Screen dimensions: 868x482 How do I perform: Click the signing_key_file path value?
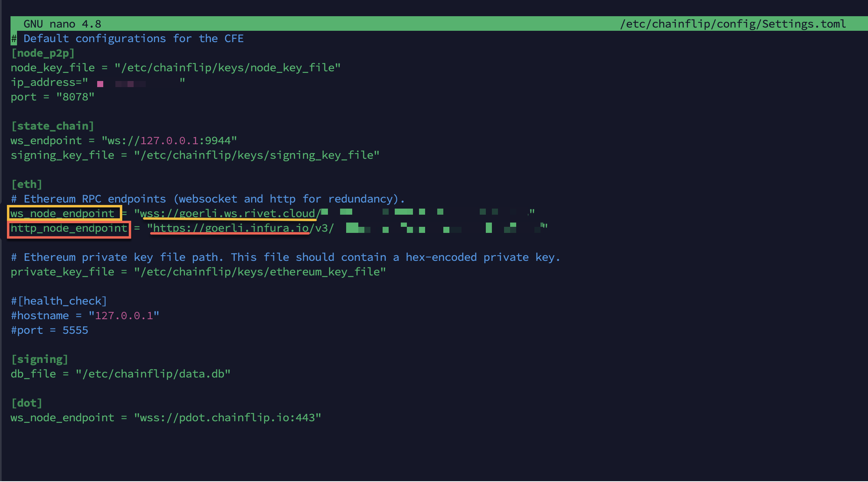pyautogui.click(x=257, y=155)
